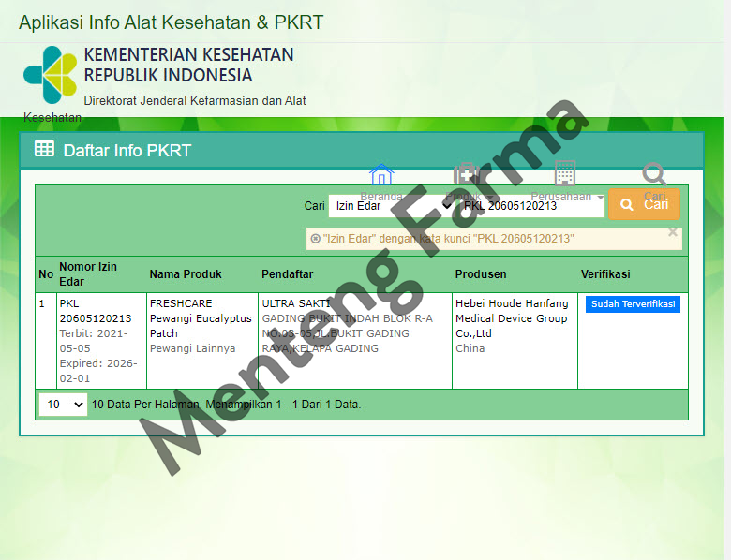Open the 10 rows per page dropdown
The height and width of the screenshot is (560, 731).
(x=63, y=405)
